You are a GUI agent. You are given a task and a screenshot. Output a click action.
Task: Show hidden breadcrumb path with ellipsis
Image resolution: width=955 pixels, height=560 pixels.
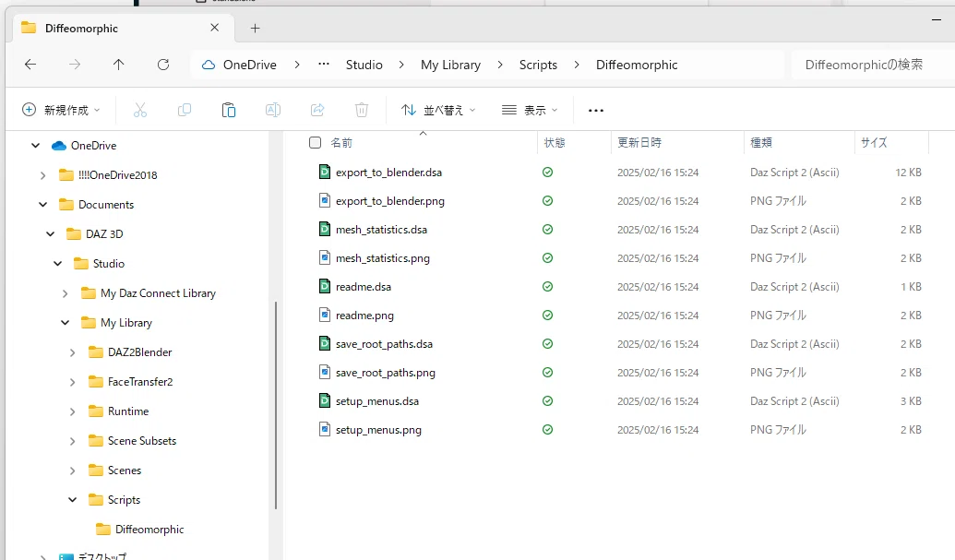[324, 65]
